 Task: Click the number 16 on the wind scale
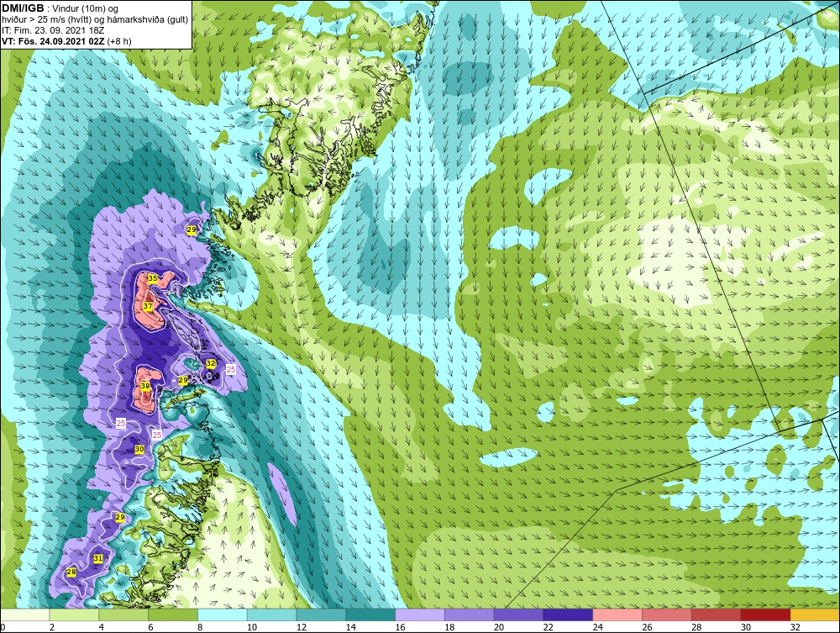[400, 627]
